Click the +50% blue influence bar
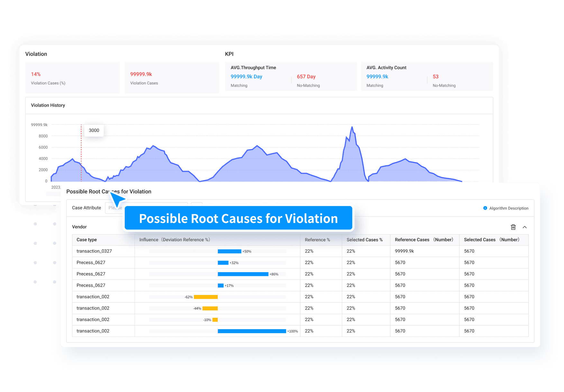 [x=229, y=251]
